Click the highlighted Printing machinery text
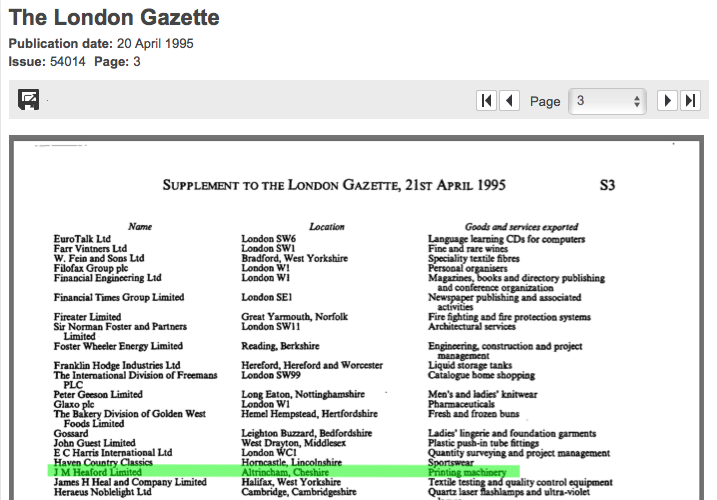 (x=467, y=472)
